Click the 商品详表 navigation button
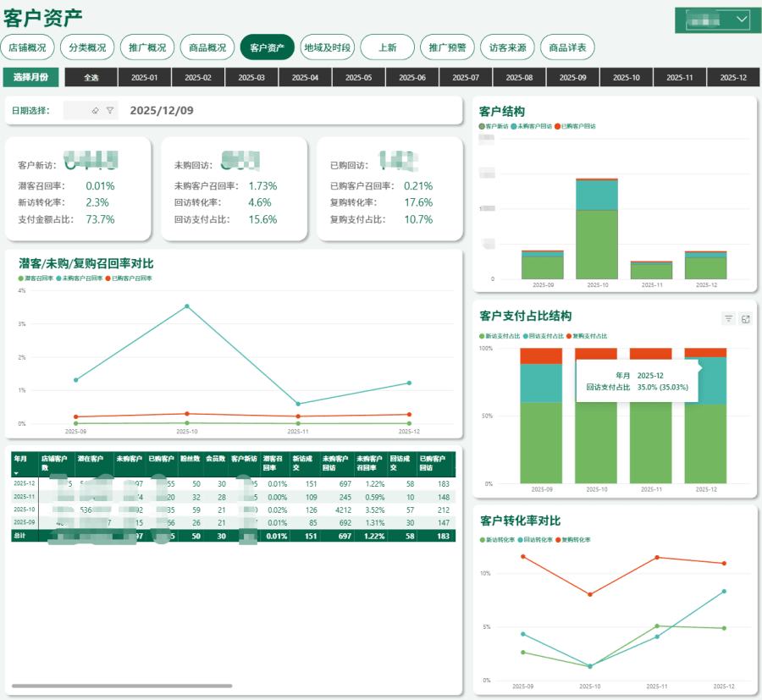Viewport: 762px width, 700px height. pos(567,47)
